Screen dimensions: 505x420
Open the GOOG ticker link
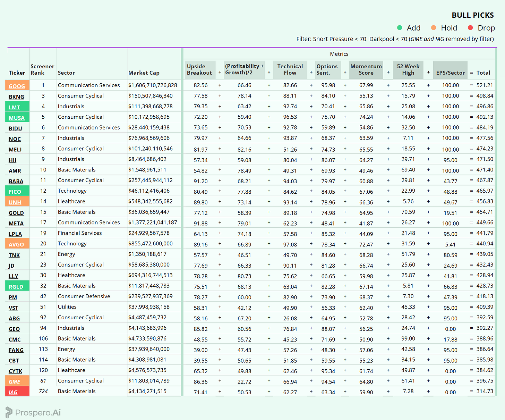pos(17,86)
